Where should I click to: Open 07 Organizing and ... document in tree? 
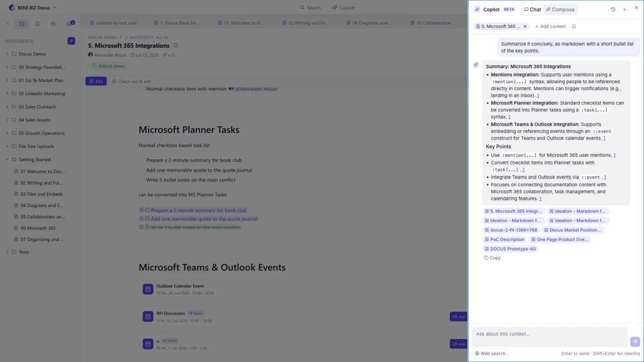coord(42,239)
